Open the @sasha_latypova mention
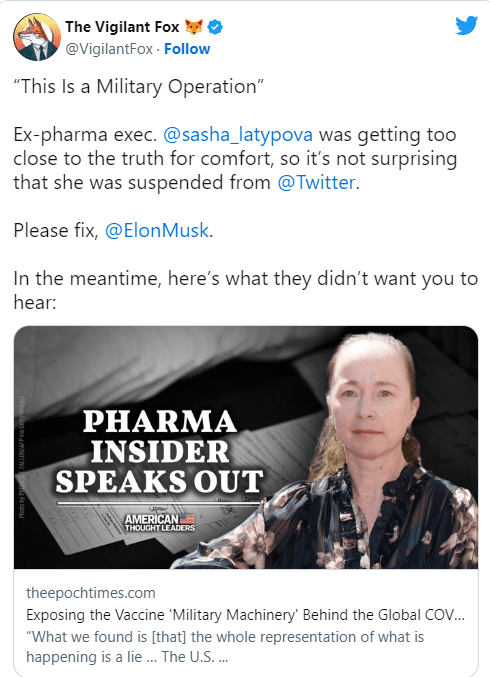 click(238, 134)
